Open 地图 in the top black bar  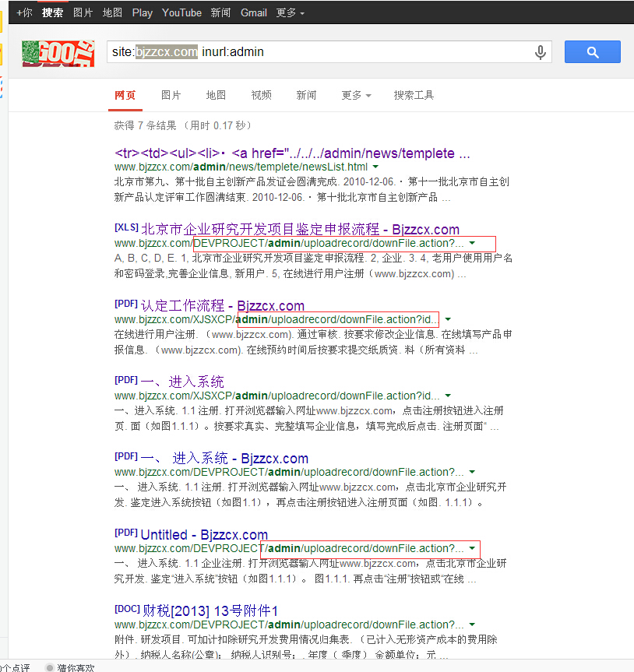[x=112, y=13]
